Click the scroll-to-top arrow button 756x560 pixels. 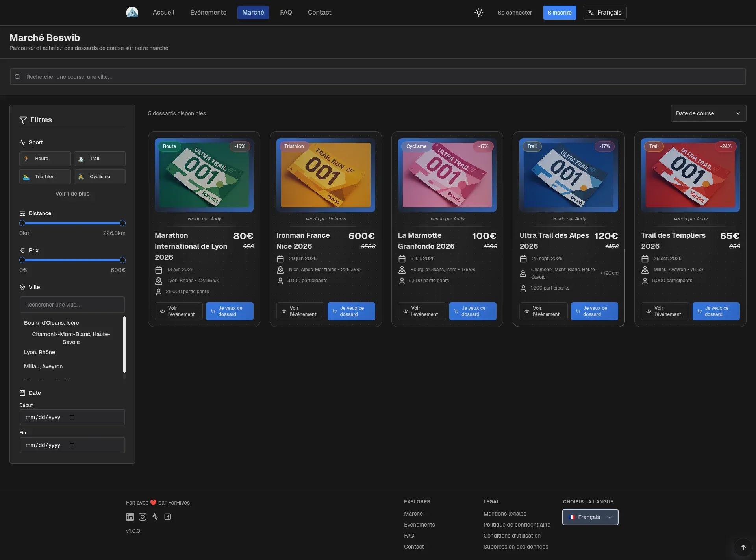pyautogui.click(x=743, y=547)
